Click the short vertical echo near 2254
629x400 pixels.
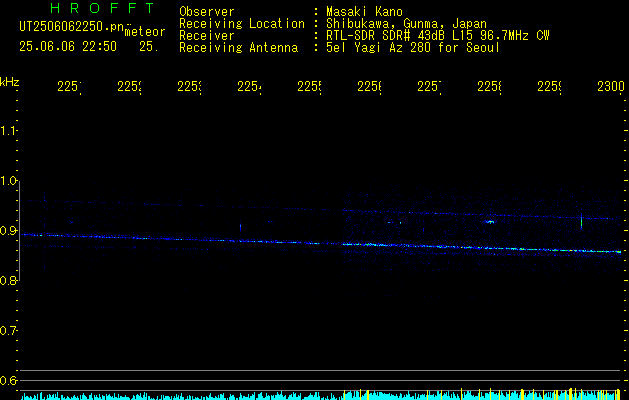[240, 227]
